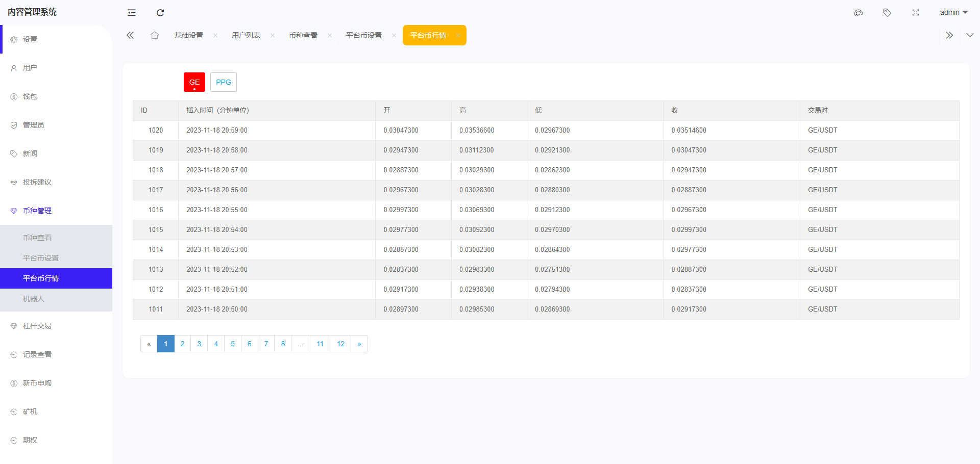This screenshot has width=980, height=464.
Task: Expand the 钱包 sidebar menu
Action: click(30, 96)
